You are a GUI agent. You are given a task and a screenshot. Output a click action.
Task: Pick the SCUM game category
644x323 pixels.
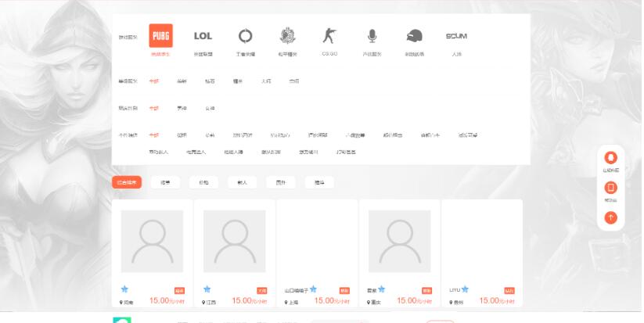click(456, 36)
